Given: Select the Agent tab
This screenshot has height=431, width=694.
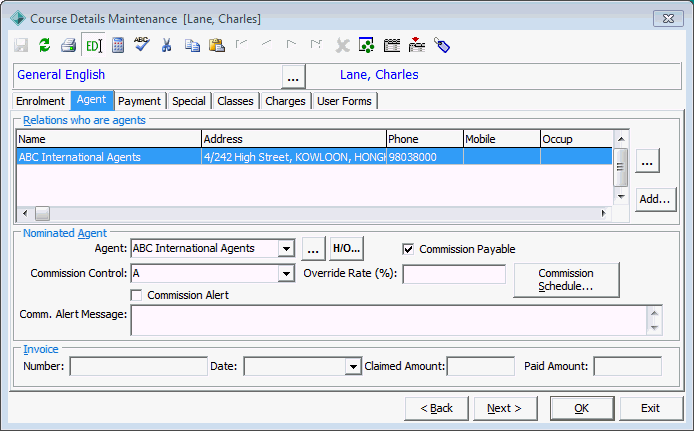Looking at the screenshot, I should [92, 100].
